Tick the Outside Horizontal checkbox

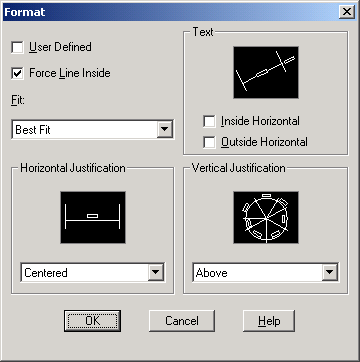(209, 142)
